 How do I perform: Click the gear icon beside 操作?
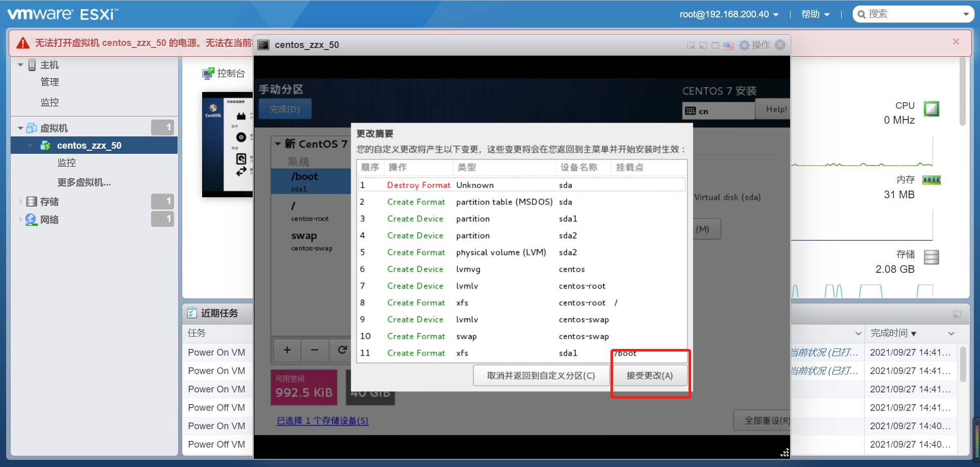(x=744, y=45)
